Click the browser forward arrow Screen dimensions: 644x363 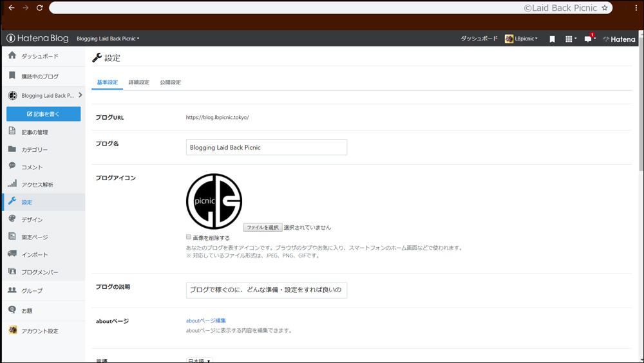pos(26,8)
